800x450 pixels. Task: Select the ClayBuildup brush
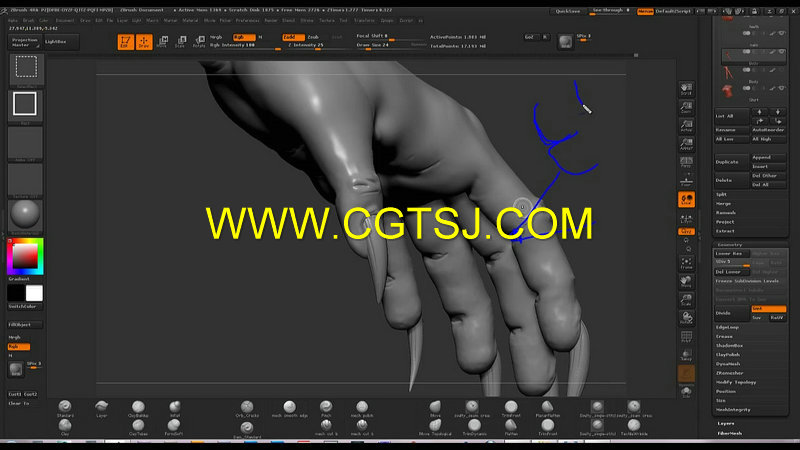[138, 409]
